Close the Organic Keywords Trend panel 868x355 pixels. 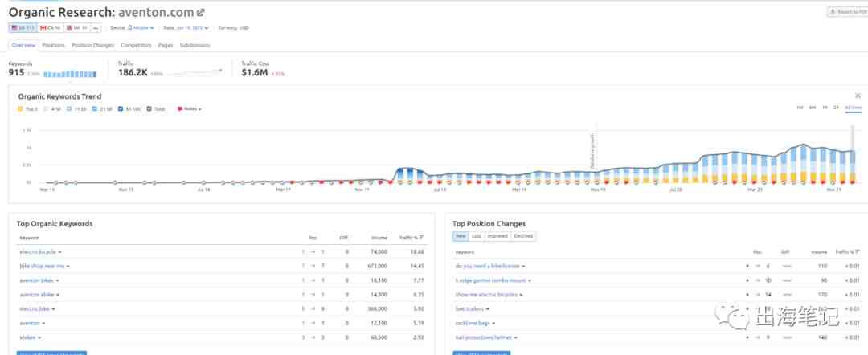point(858,96)
